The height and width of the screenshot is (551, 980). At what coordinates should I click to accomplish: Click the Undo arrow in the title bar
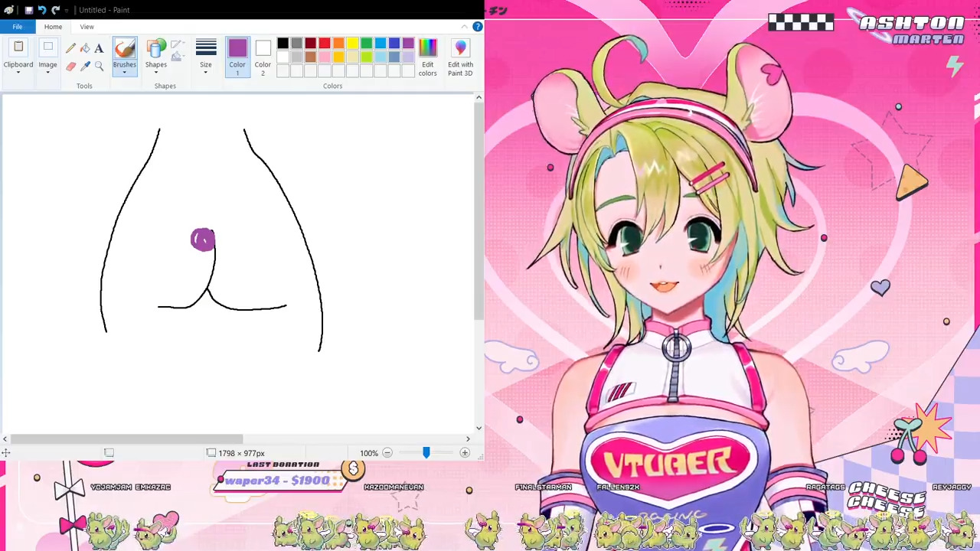[42, 10]
